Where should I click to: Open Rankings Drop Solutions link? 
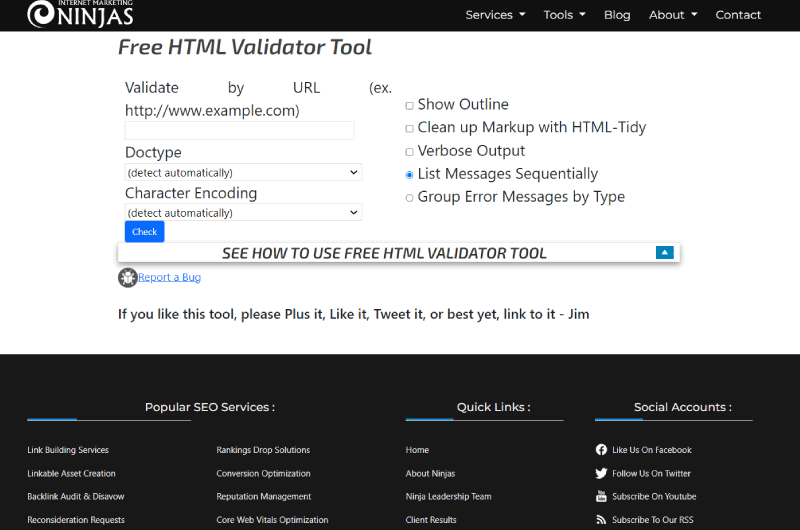click(x=263, y=450)
